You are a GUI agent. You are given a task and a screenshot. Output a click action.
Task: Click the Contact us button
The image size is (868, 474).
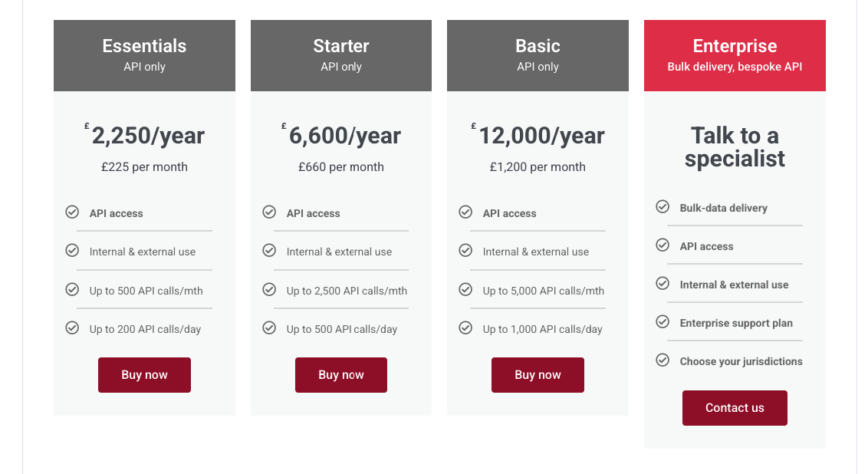click(x=735, y=408)
